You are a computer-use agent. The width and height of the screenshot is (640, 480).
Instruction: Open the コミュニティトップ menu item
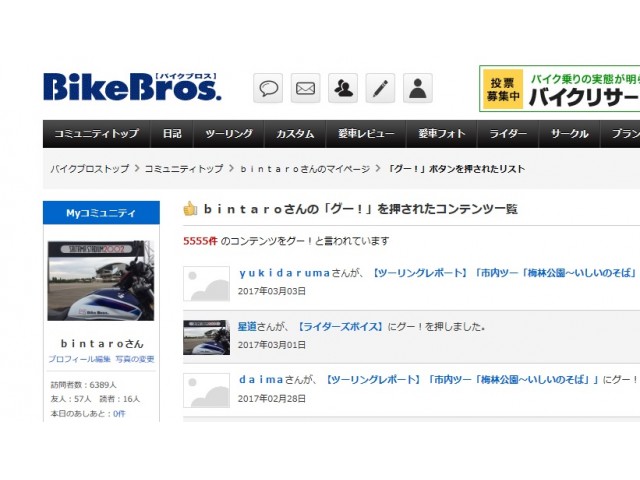click(x=96, y=134)
